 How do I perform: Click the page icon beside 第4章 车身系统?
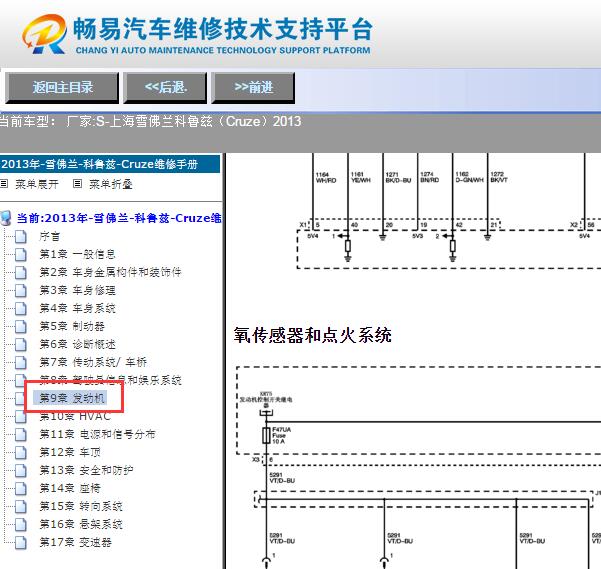(21, 308)
